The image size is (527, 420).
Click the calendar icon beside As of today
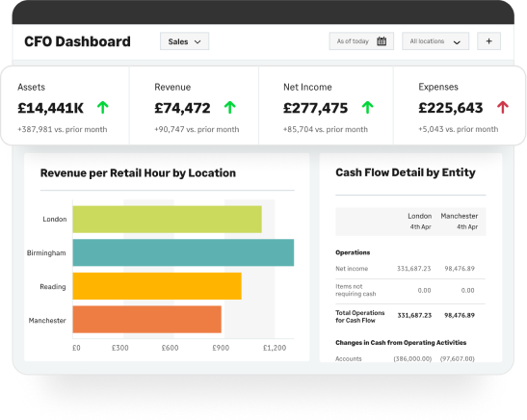click(x=382, y=41)
